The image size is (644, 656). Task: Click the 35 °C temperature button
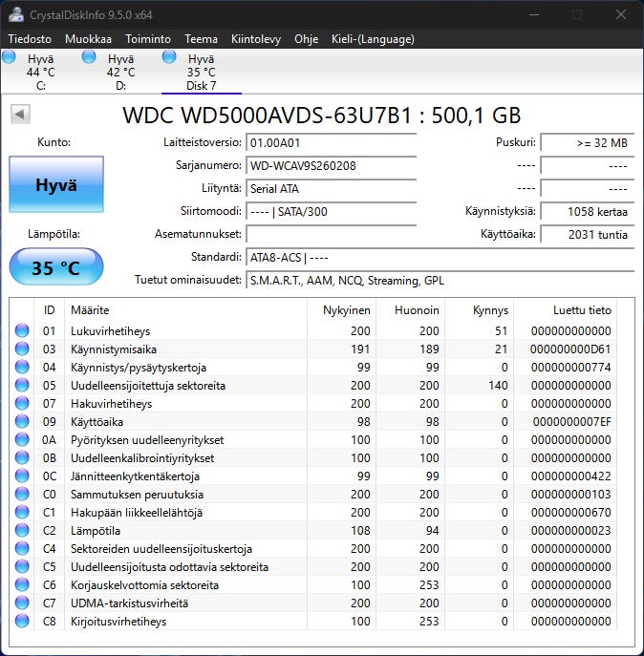[x=55, y=268]
